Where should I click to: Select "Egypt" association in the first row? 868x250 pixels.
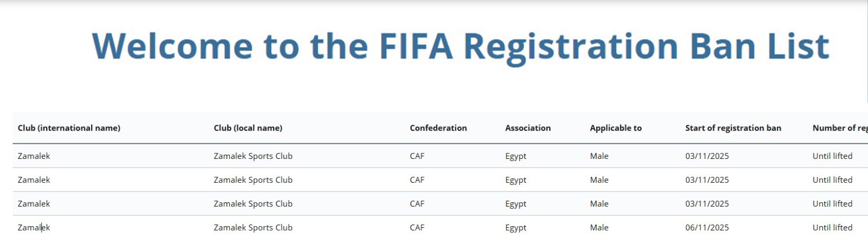click(x=515, y=156)
